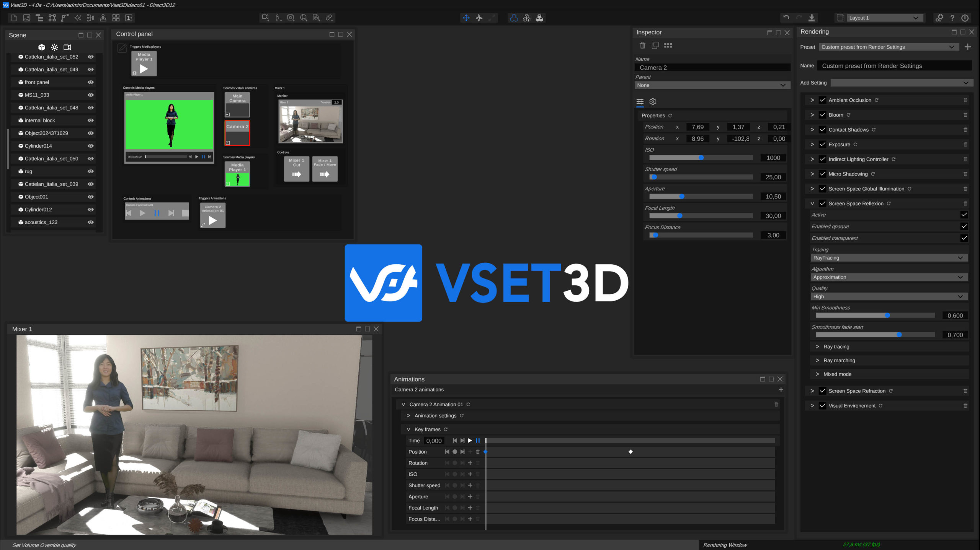The height and width of the screenshot is (550, 980).
Task: Click the Position keyframe diamond marker
Action: click(x=630, y=452)
